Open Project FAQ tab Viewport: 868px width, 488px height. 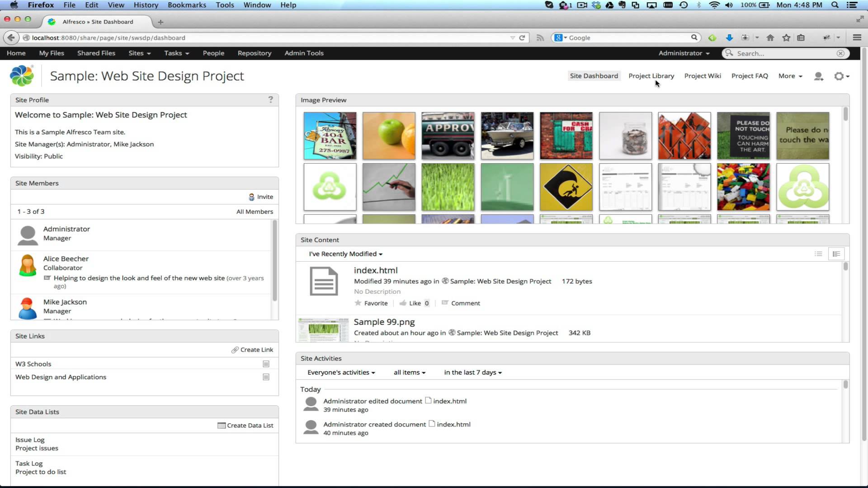click(750, 76)
